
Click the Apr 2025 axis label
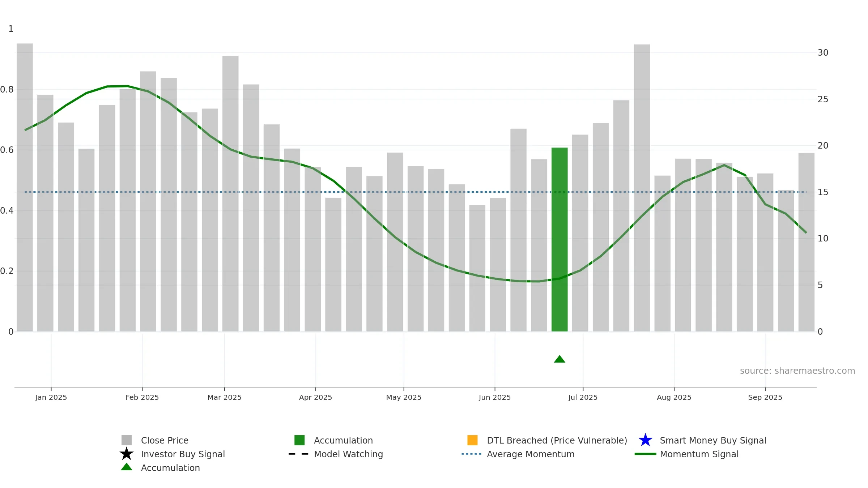(316, 397)
